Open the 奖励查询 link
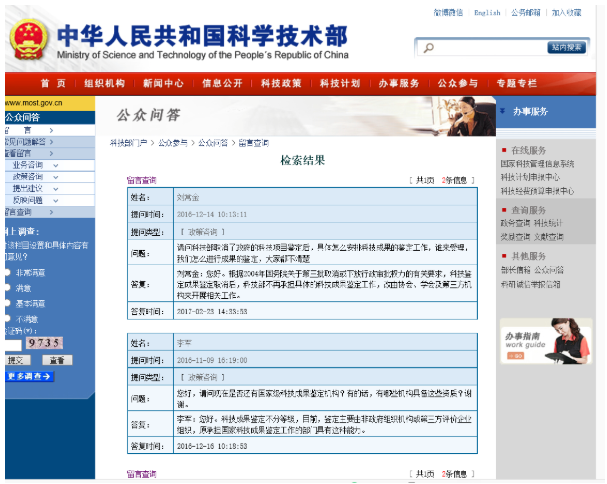Viewport: 607px width, 484px height. tap(515, 237)
